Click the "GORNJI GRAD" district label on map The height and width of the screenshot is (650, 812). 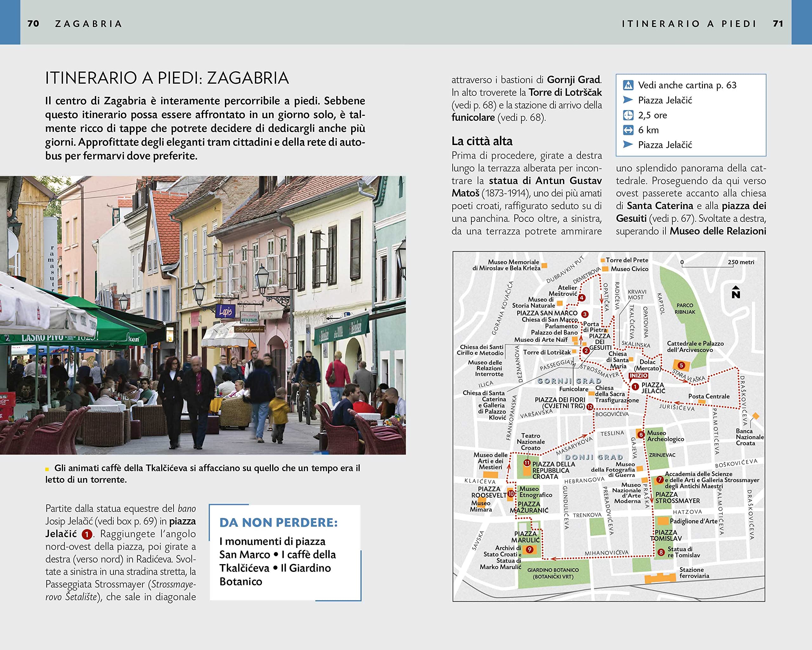click(569, 381)
